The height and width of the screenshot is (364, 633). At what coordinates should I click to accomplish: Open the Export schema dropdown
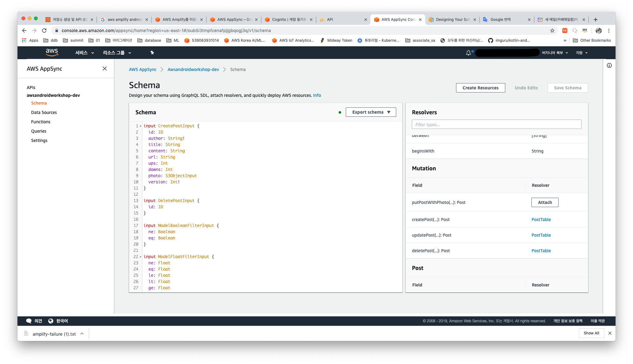click(371, 112)
